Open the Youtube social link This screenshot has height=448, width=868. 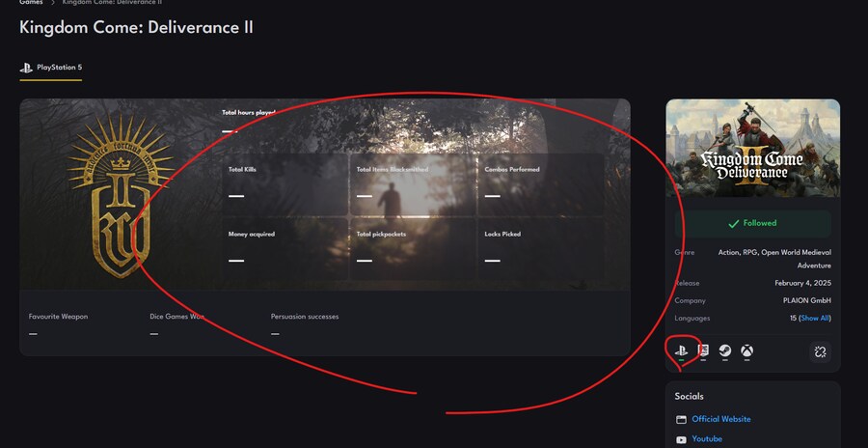point(707,439)
